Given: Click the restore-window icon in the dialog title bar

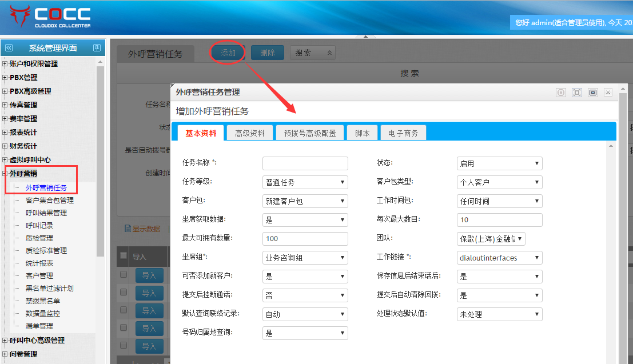Looking at the screenshot, I should click(x=593, y=93).
